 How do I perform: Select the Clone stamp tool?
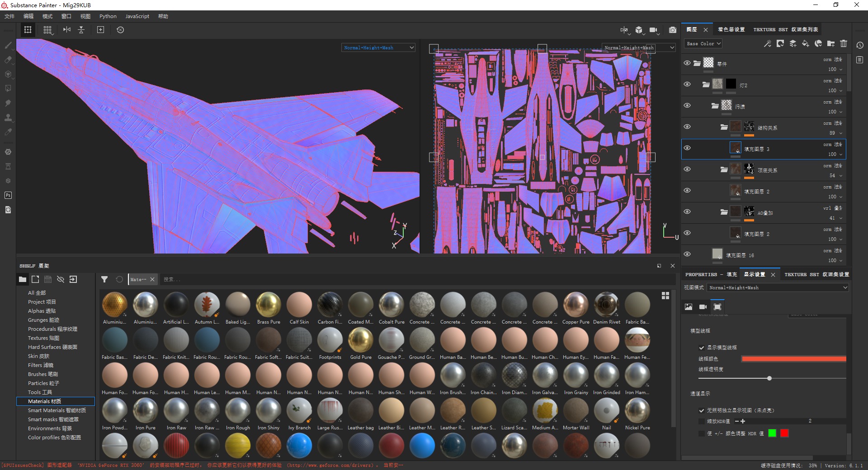8,117
